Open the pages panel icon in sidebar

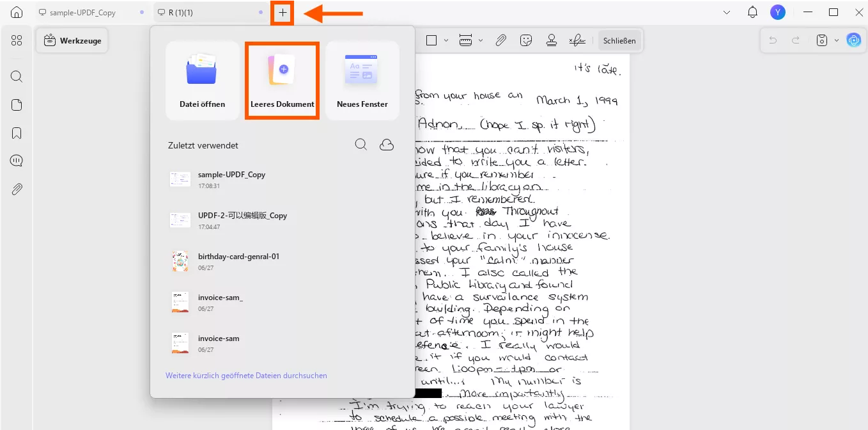(x=17, y=105)
